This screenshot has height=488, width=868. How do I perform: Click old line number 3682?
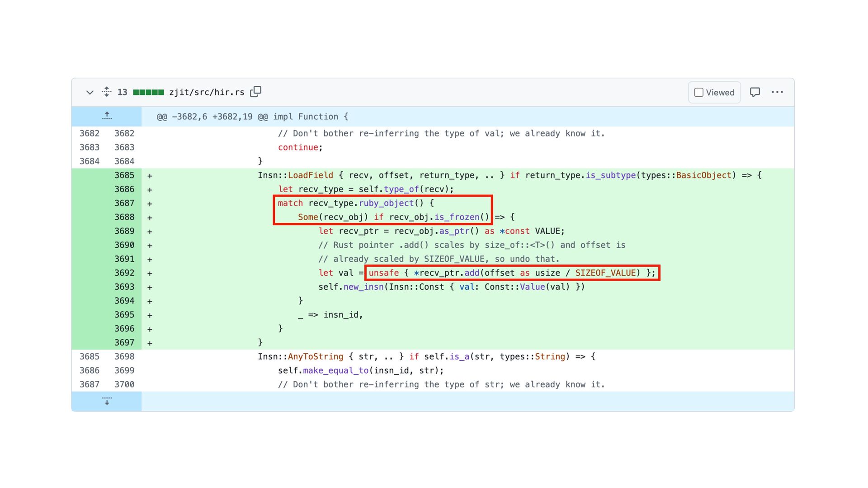[x=89, y=133]
